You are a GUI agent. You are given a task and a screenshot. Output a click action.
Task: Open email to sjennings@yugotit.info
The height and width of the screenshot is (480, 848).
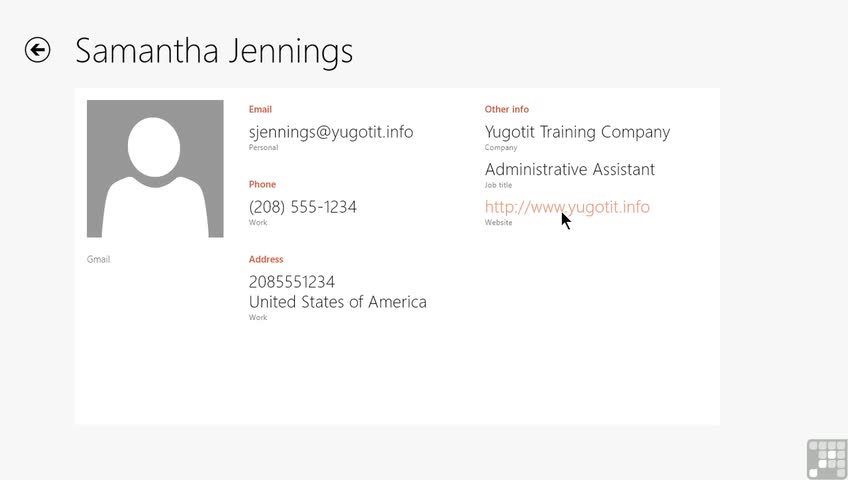click(330, 132)
